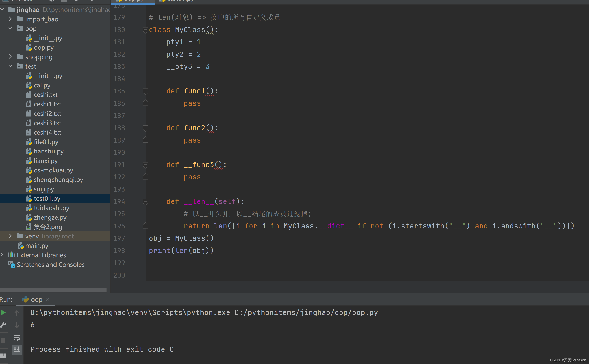
Task: Fold __func3 definition at line 191
Action: (146, 165)
